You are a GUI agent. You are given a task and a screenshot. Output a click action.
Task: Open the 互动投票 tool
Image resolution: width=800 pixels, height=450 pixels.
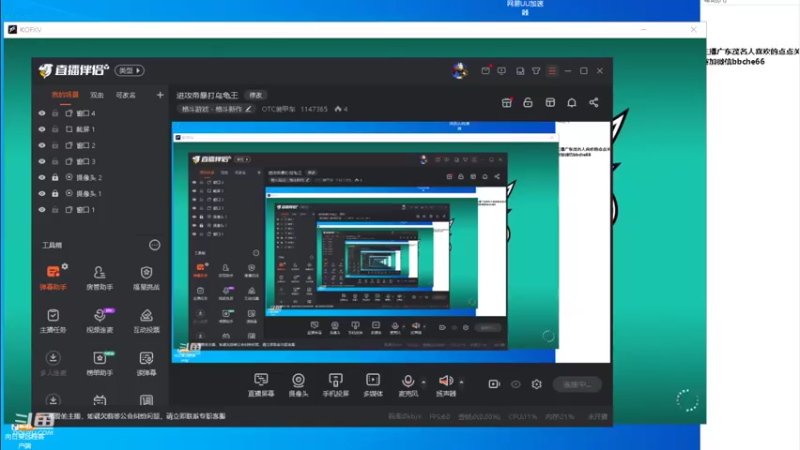(146, 320)
